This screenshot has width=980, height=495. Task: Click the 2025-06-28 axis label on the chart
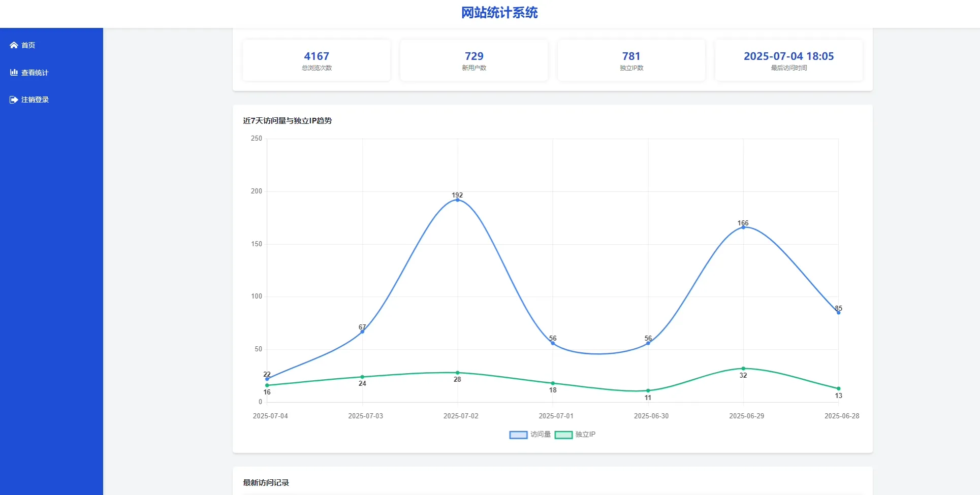point(842,416)
